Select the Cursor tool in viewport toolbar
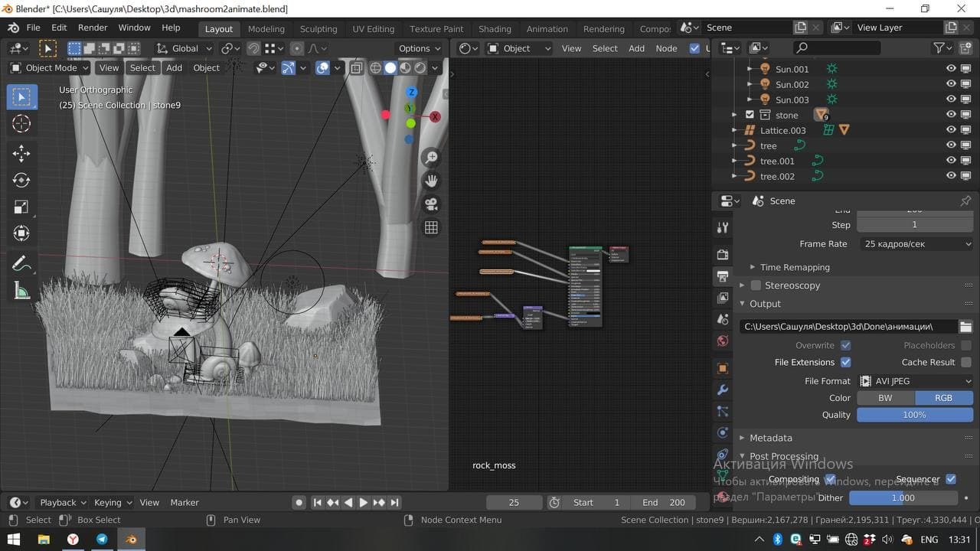The image size is (980, 551). (x=21, y=124)
